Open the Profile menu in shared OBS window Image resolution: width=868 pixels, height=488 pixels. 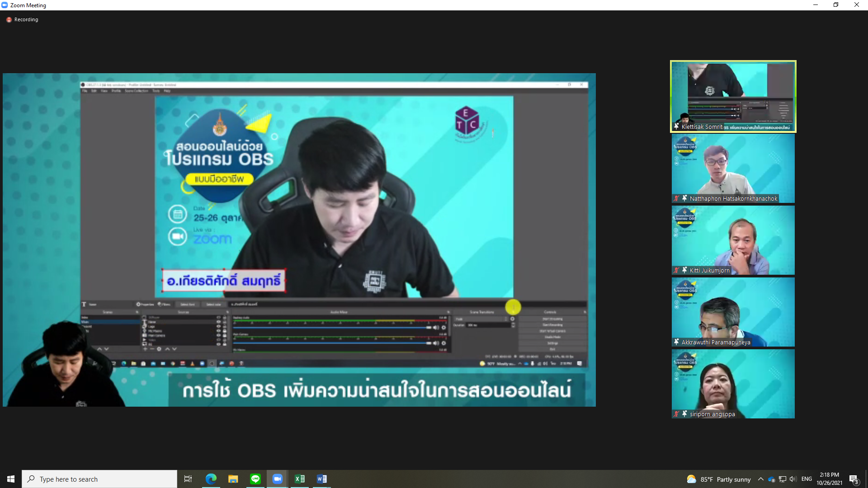[x=116, y=91]
